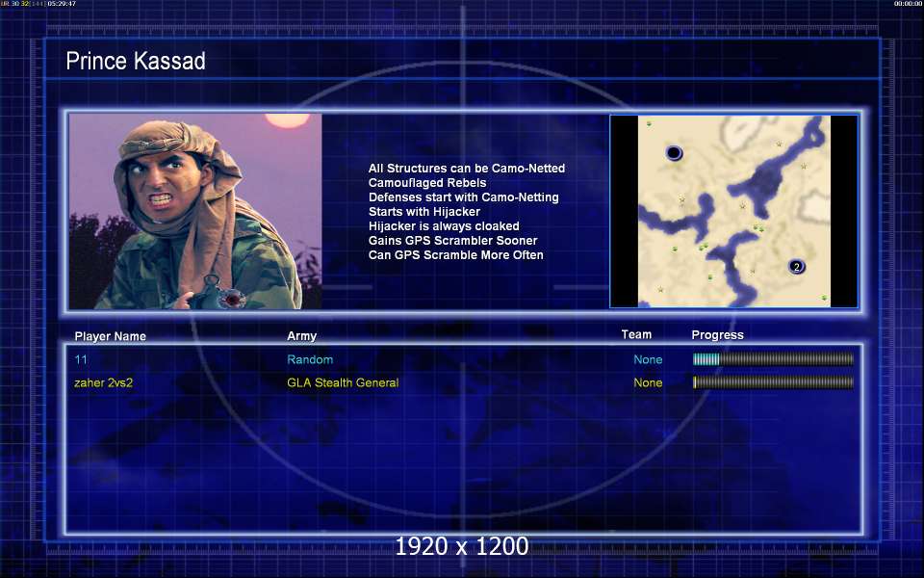The width and height of the screenshot is (924, 578).
Task: Click the sun in the portrait background
Action: [x=287, y=119]
